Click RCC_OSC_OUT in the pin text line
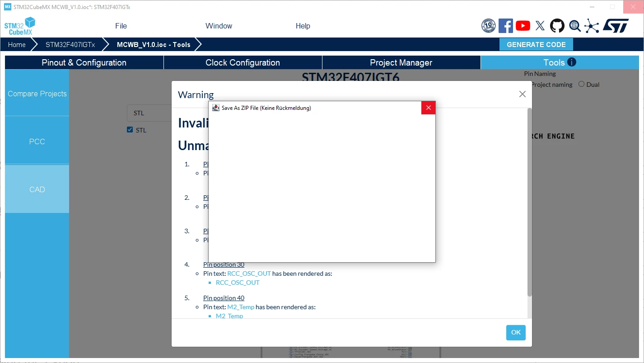Viewport: 644px width, 363px height. [x=249, y=273]
